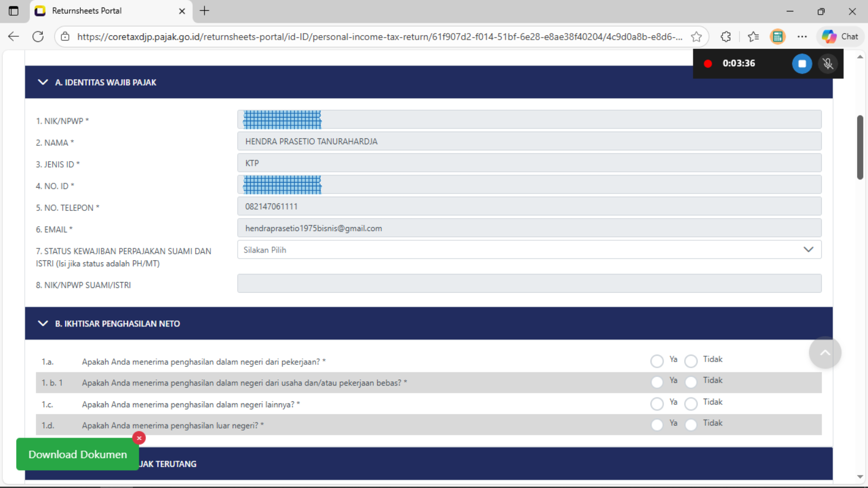868x488 pixels.
Task: Open the browser extensions puzzle icon
Action: click(x=726, y=36)
